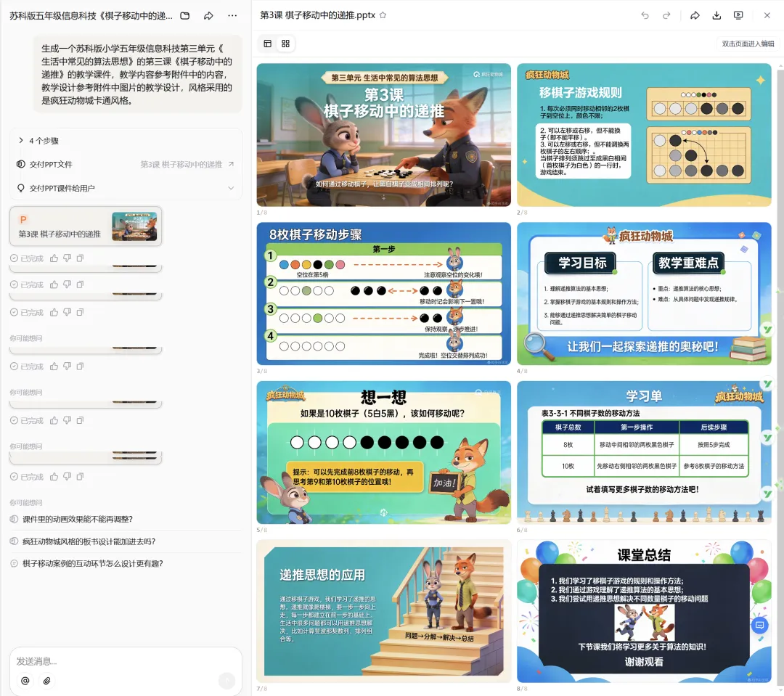The height and width of the screenshot is (696, 784).
Task: Star the 第3课 棋子移动中的递推.pptx file
Action: click(383, 15)
